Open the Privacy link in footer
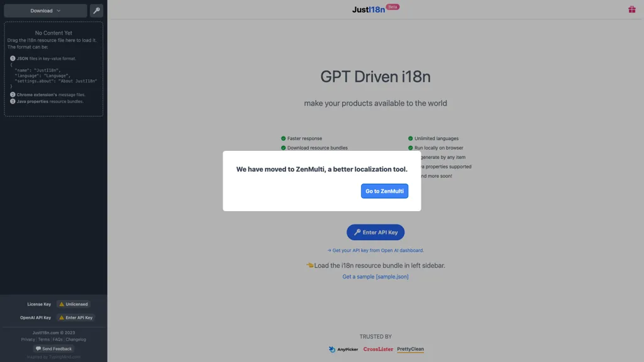644x362 pixels. point(28,339)
